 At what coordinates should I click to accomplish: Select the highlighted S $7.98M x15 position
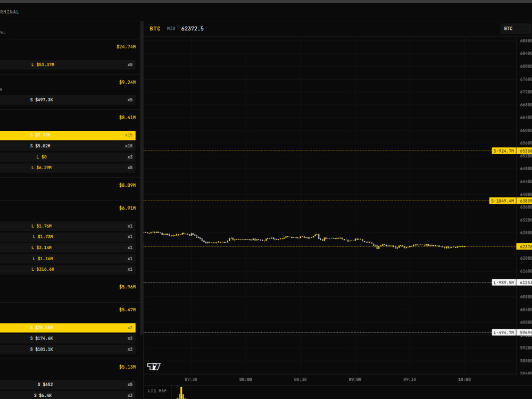(68, 135)
